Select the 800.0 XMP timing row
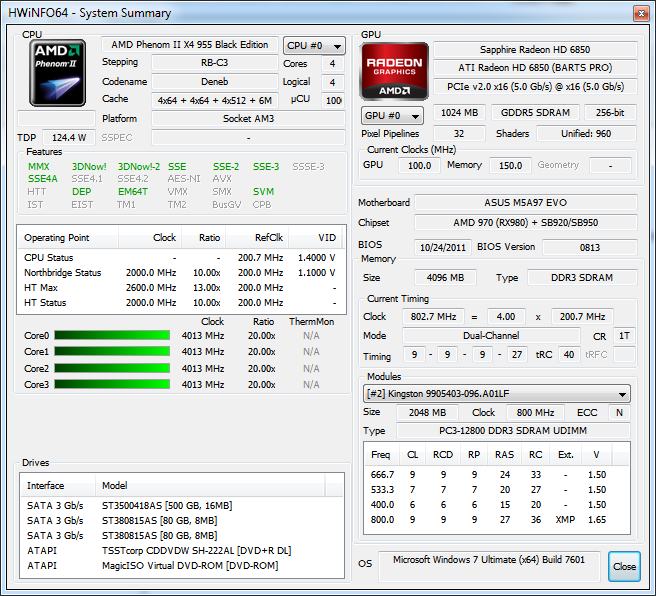 pyautogui.click(x=496, y=520)
